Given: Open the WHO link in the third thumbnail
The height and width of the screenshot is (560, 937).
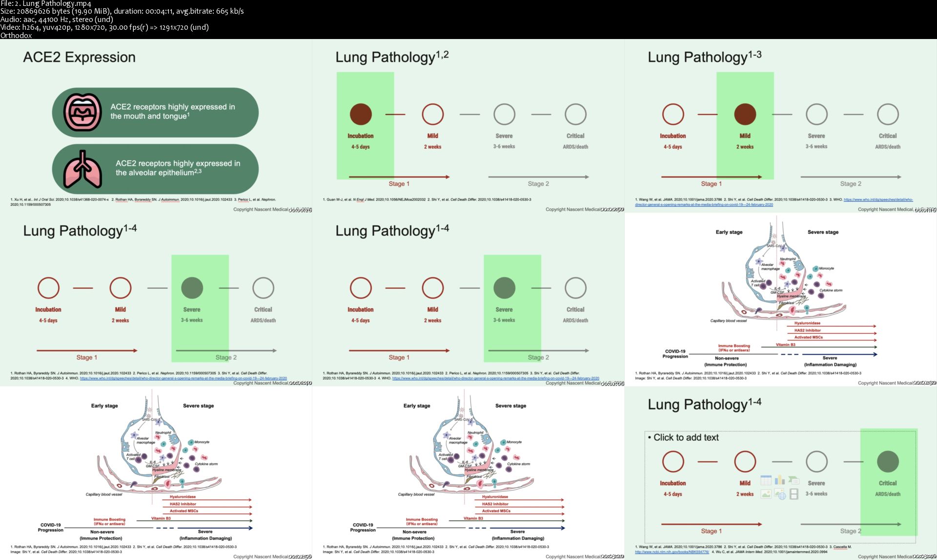Looking at the screenshot, I should pos(877,200).
